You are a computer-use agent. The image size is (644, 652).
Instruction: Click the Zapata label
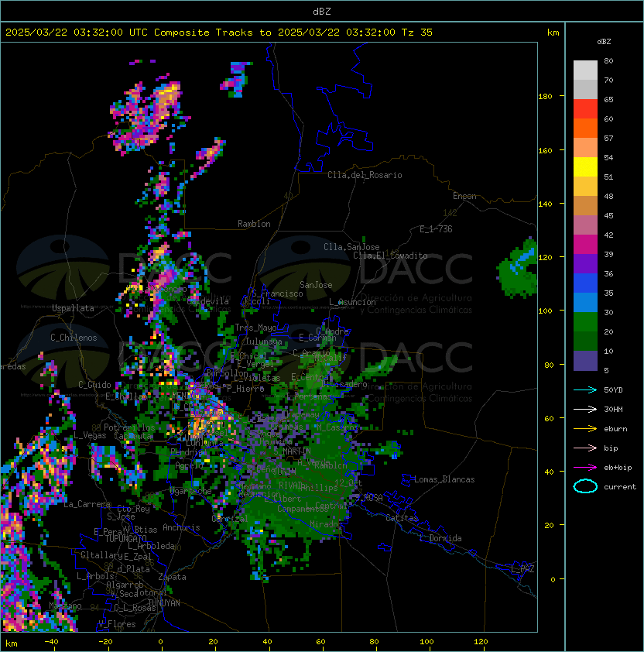(x=172, y=577)
